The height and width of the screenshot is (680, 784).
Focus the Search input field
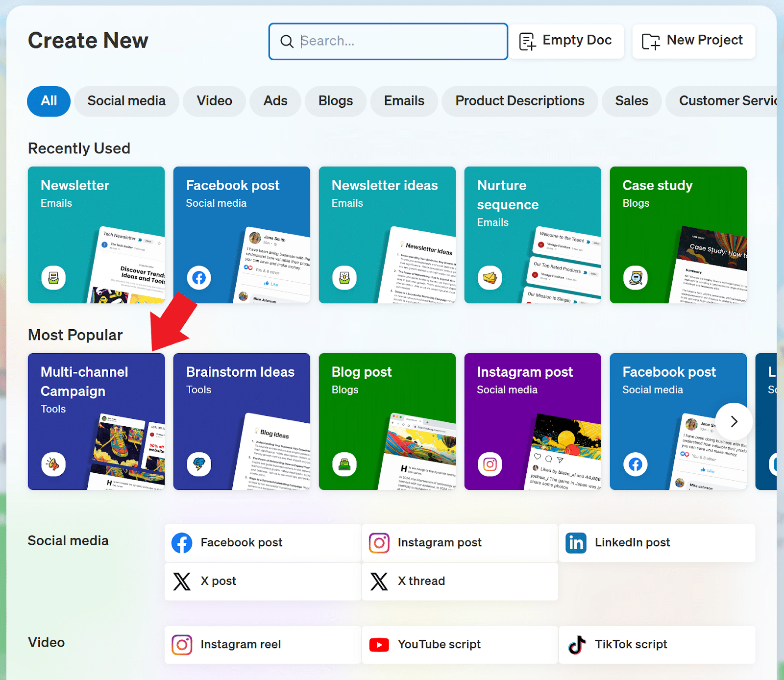[x=388, y=42]
